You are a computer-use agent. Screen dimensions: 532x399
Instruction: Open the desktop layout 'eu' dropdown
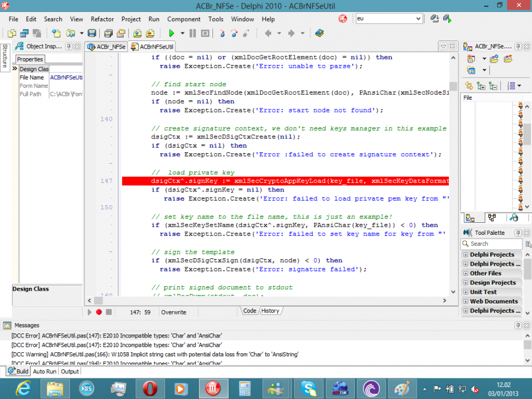418,19
